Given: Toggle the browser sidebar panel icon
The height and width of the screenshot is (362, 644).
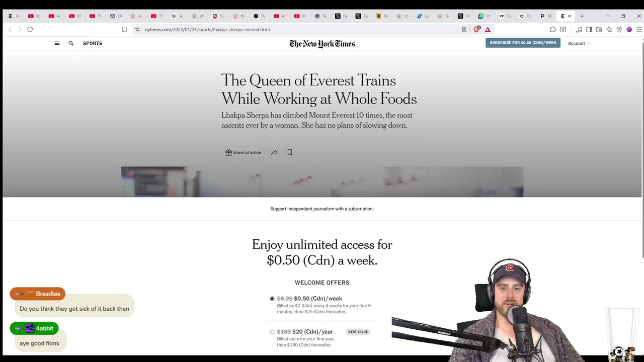Looking at the screenshot, I should (x=589, y=30).
